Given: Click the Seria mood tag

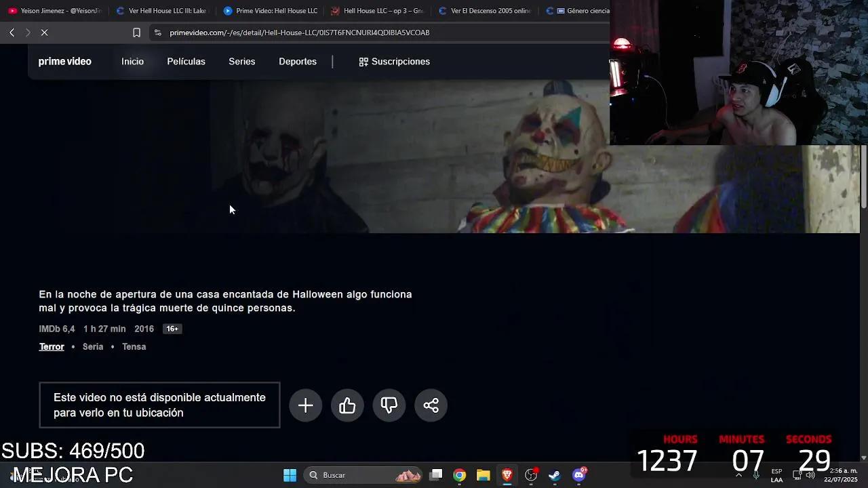Looking at the screenshot, I should (93, 346).
